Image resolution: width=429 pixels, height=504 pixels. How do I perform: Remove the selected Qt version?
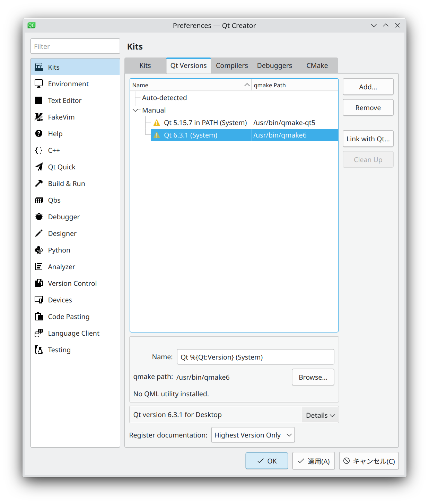coord(368,108)
